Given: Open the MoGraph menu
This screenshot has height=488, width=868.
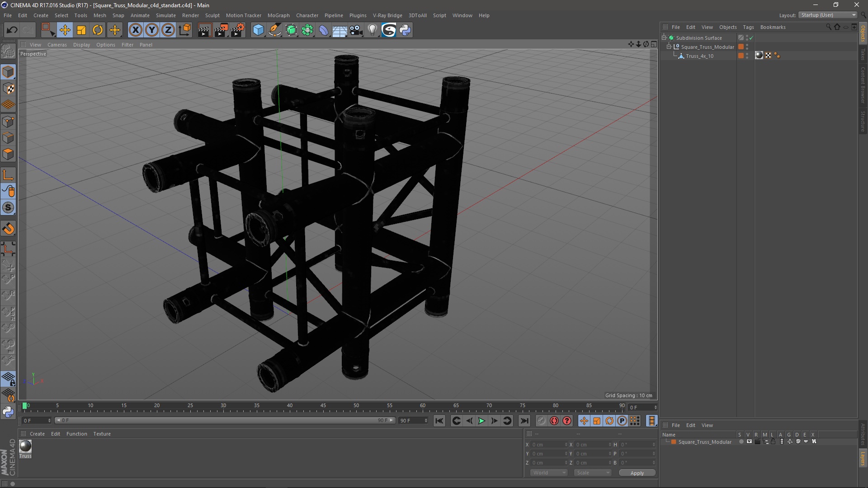Looking at the screenshot, I should (278, 15).
